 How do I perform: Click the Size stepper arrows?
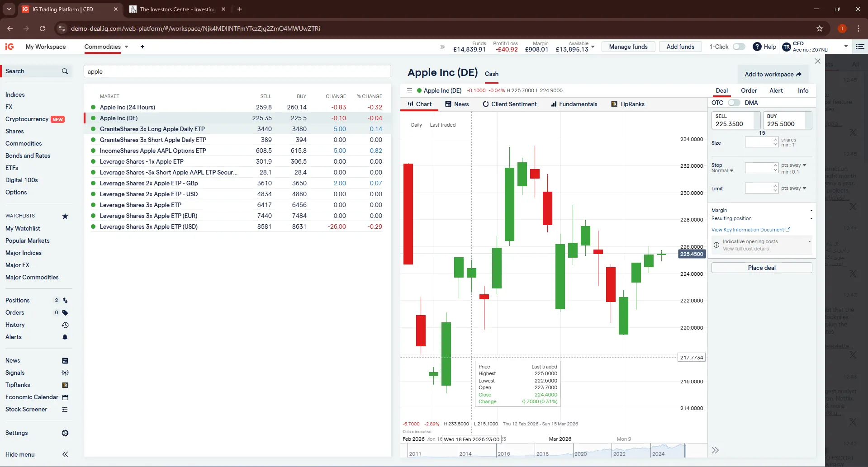point(775,142)
